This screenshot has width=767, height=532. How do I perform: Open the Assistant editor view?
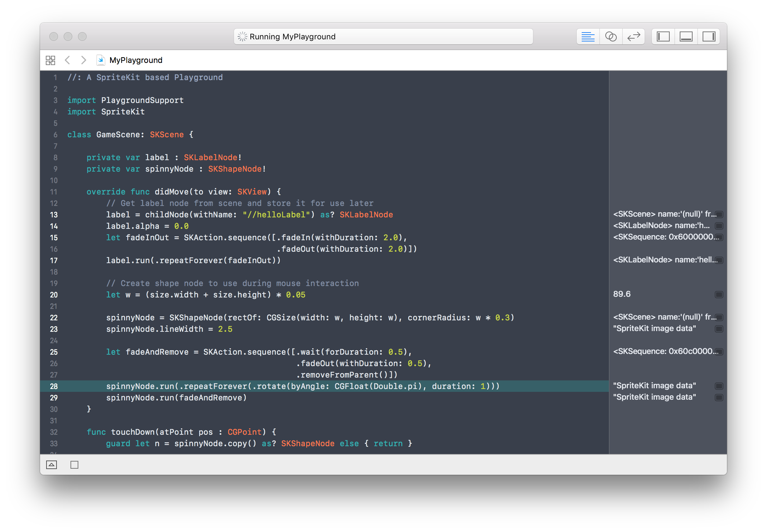(x=611, y=36)
